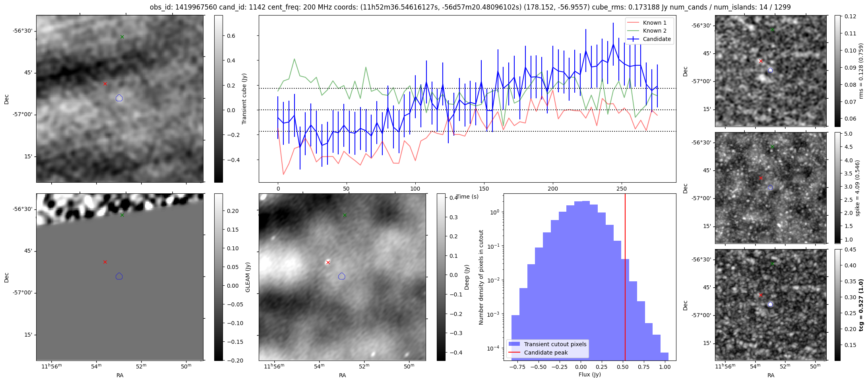Click green x marker in Deep image
Image resolution: width=868 pixels, height=382 pixels.
pos(345,215)
